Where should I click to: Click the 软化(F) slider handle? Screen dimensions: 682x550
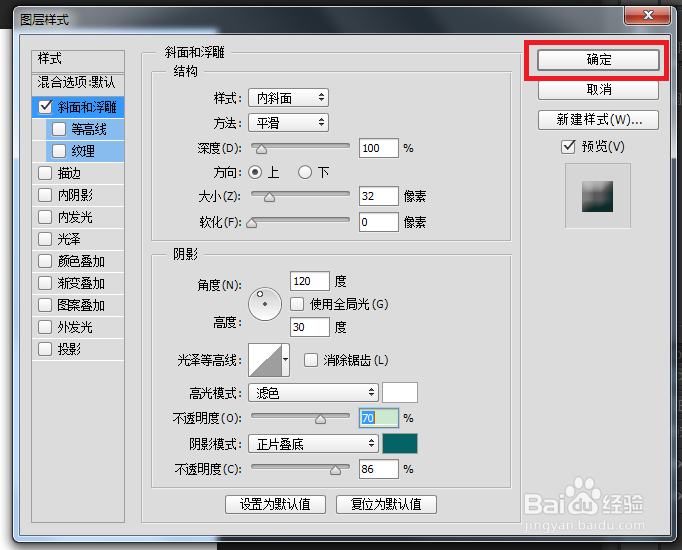pos(252,223)
